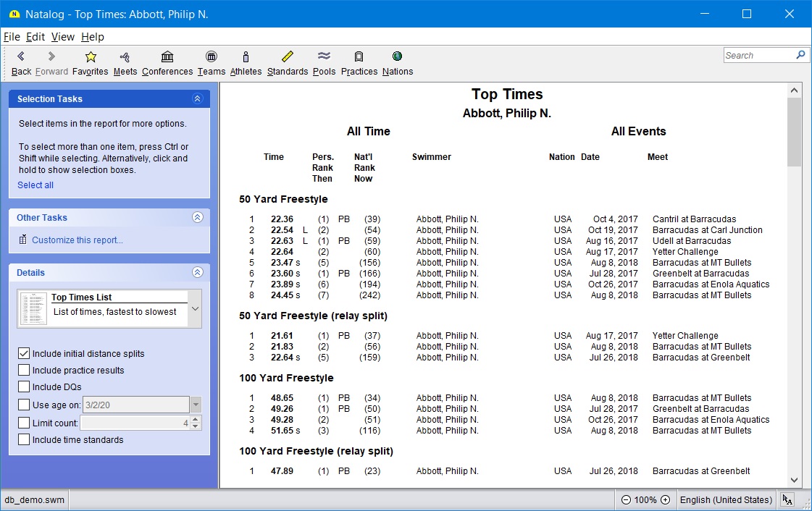The image size is (812, 511).
Task: Collapse the Details panel
Action: (197, 273)
